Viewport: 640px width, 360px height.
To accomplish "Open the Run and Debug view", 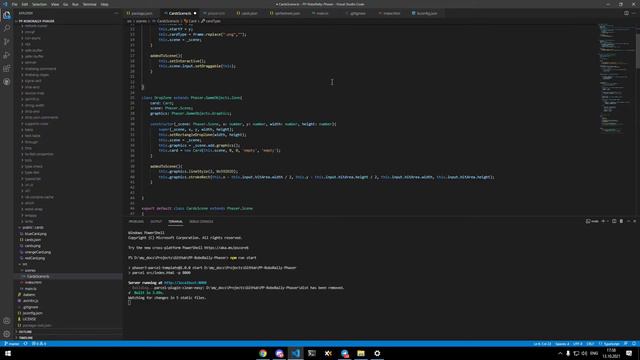I will [7, 55].
